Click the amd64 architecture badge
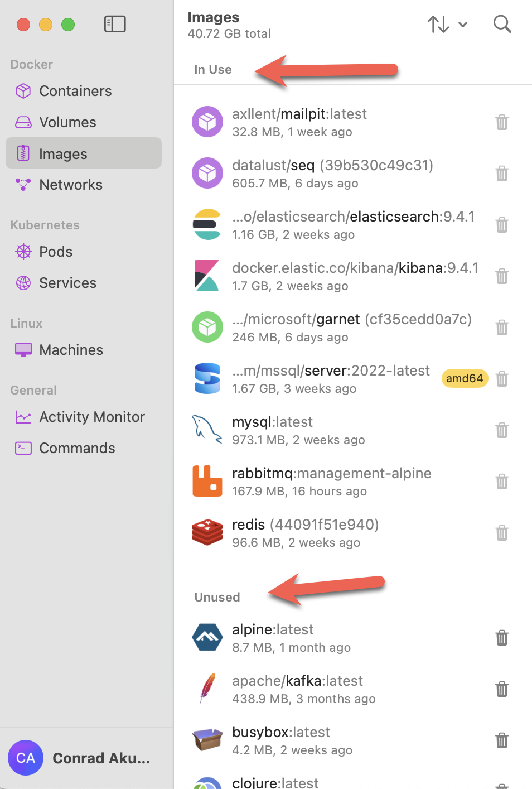 coord(465,378)
